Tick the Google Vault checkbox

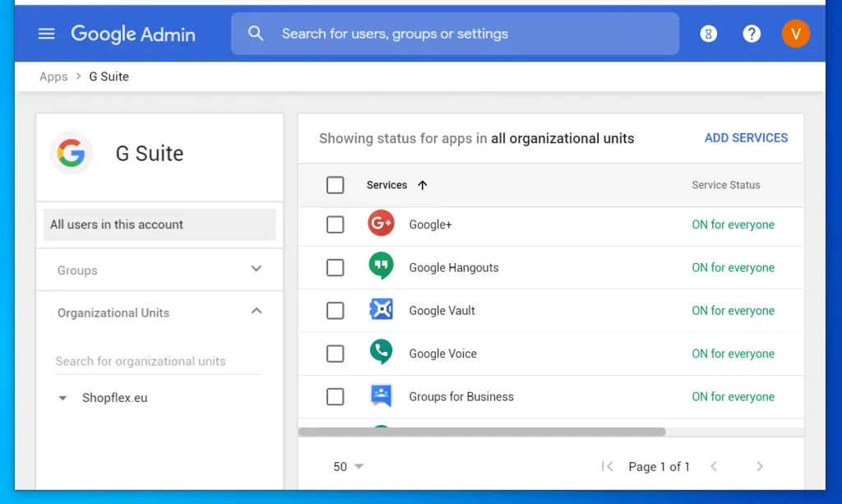(335, 311)
